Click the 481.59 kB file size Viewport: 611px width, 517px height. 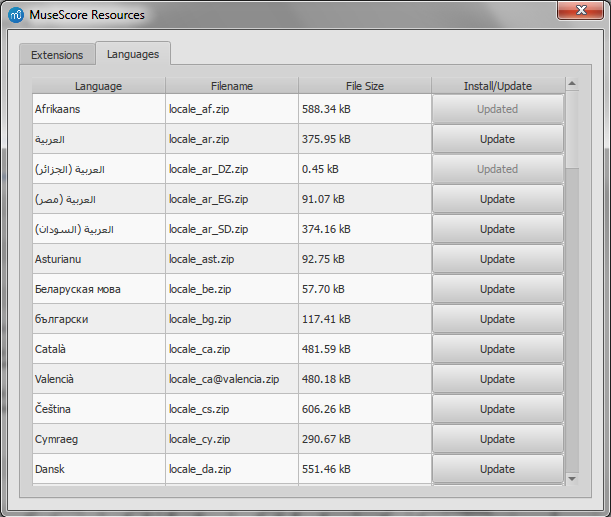tap(326, 349)
